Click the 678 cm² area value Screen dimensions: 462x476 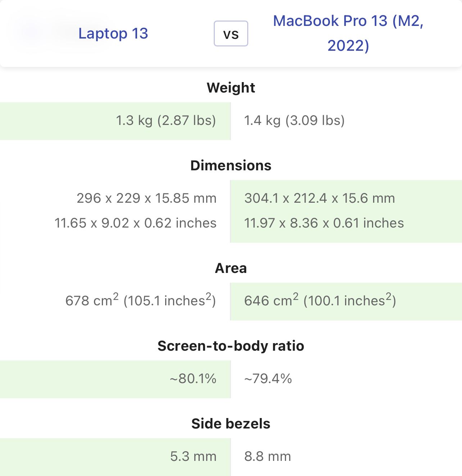[140, 300]
